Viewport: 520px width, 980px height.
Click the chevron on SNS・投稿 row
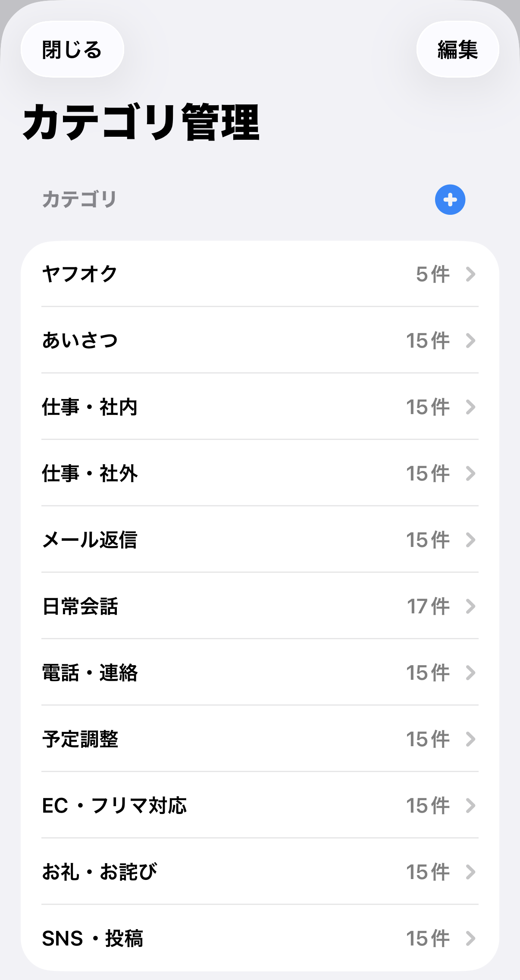click(x=471, y=939)
